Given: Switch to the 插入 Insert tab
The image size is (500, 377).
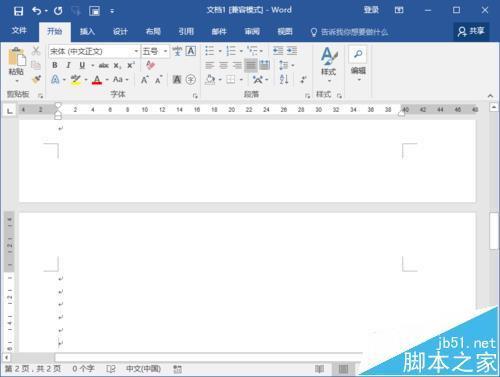Looking at the screenshot, I should pyautogui.click(x=87, y=32).
